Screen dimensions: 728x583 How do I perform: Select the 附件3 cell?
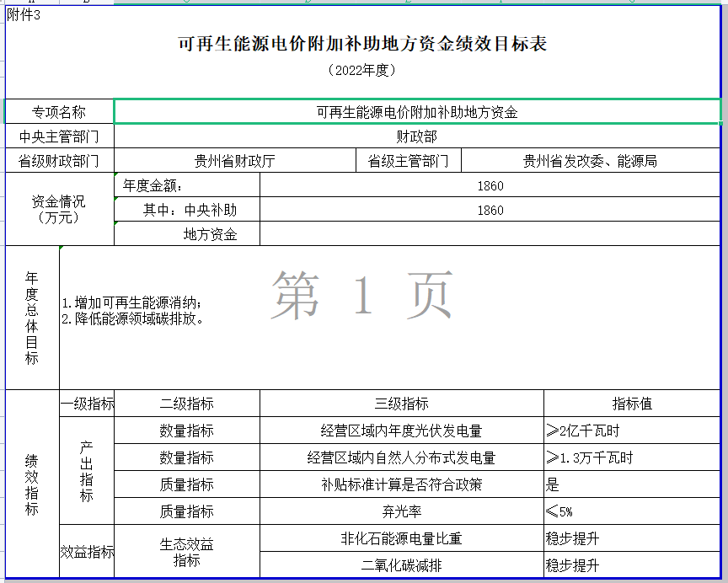tap(24, 14)
